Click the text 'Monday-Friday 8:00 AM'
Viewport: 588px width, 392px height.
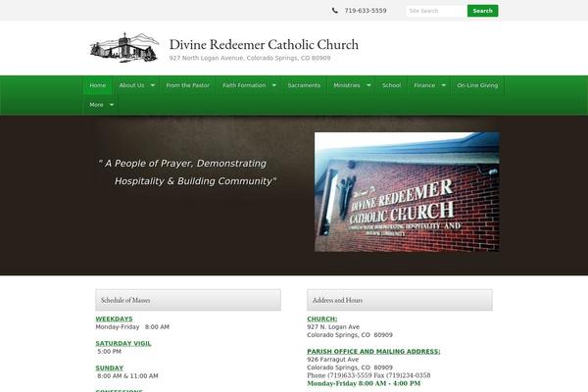132,327
